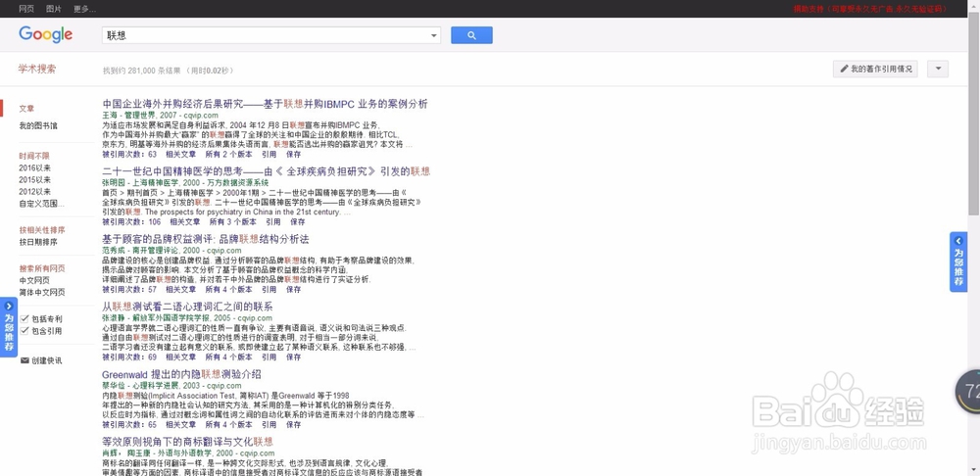This screenshot has width=980, height=476.
Task: Open 所有 3 个版本 link
Action: point(232,221)
